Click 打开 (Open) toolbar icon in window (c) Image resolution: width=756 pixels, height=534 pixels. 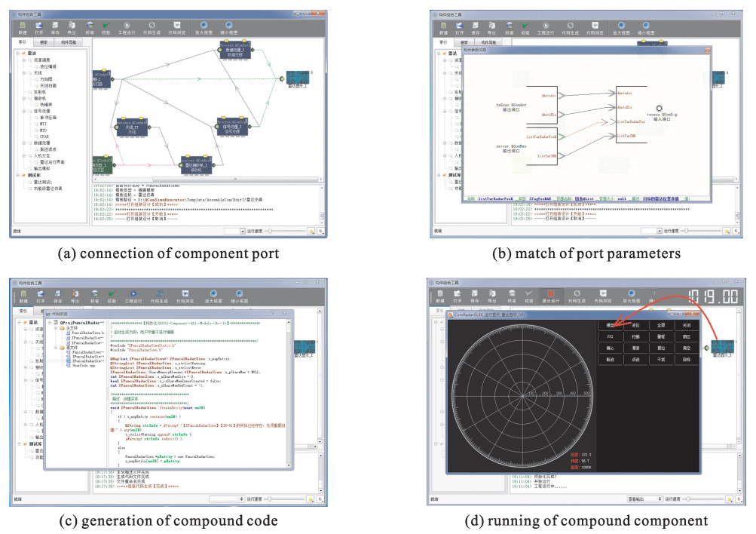pos(41,293)
